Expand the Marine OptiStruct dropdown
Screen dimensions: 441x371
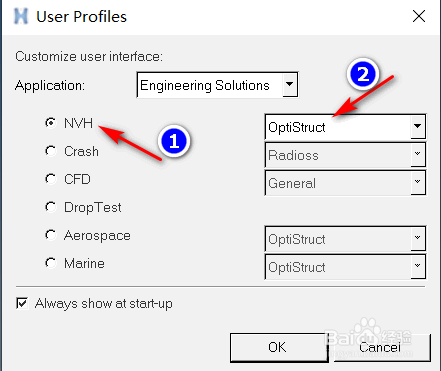(418, 267)
